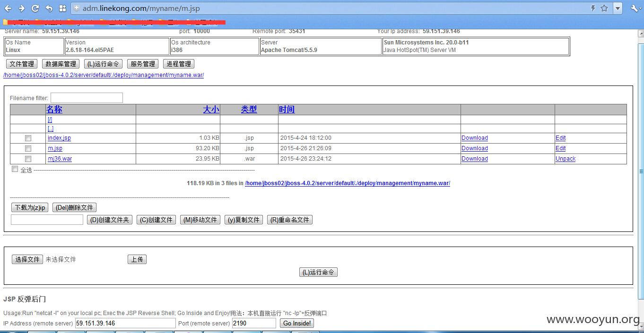
Task: Sort the table by 类型 column
Action: [249, 109]
